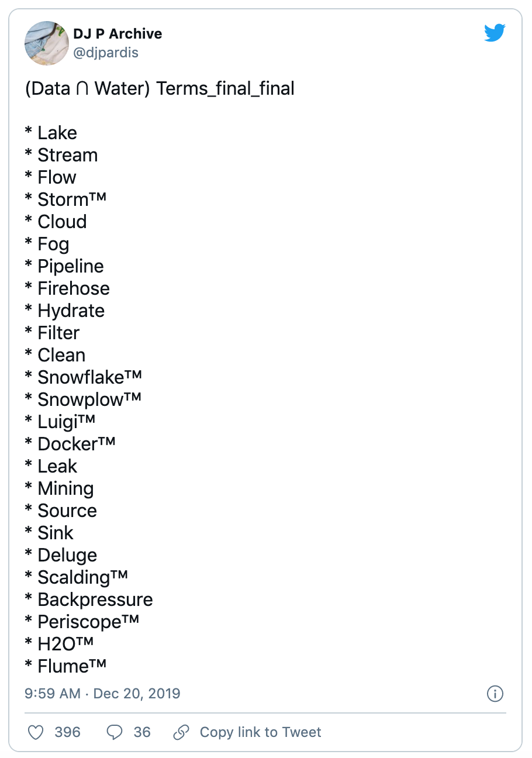Click the 36 replies count
The height and width of the screenshot is (758, 532).
[x=142, y=732]
